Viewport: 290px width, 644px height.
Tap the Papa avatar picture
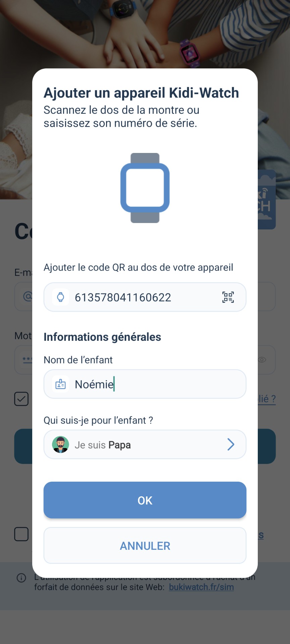point(61,444)
